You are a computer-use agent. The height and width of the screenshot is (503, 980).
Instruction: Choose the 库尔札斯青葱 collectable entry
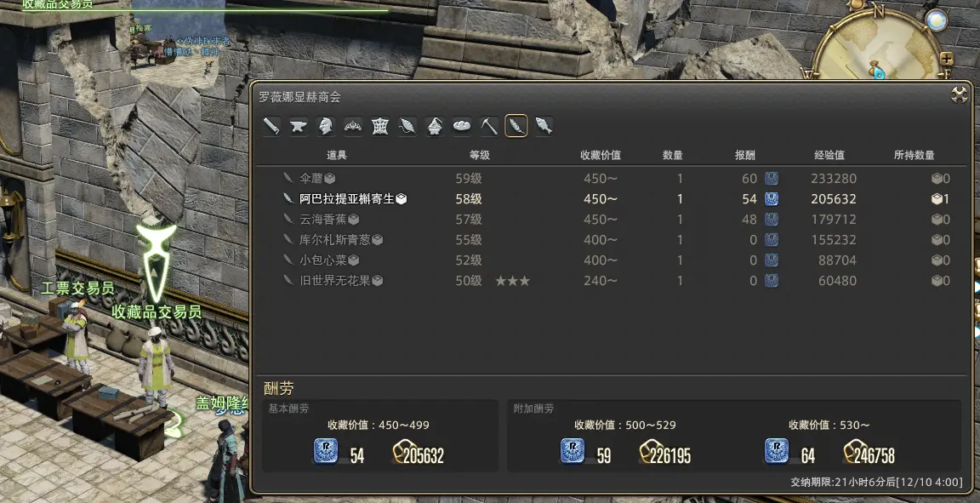[612, 240]
